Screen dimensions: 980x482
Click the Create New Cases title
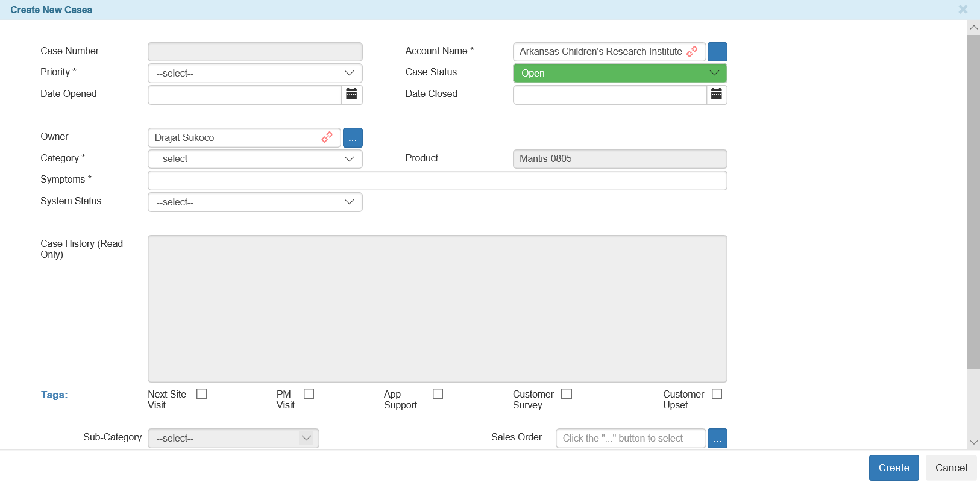(x=51, y=10)
